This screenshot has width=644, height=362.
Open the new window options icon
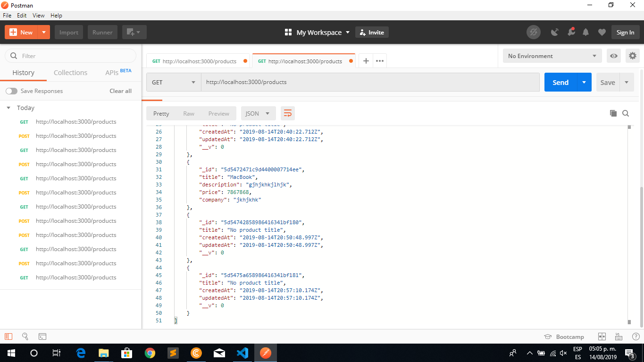pos(134,32)
